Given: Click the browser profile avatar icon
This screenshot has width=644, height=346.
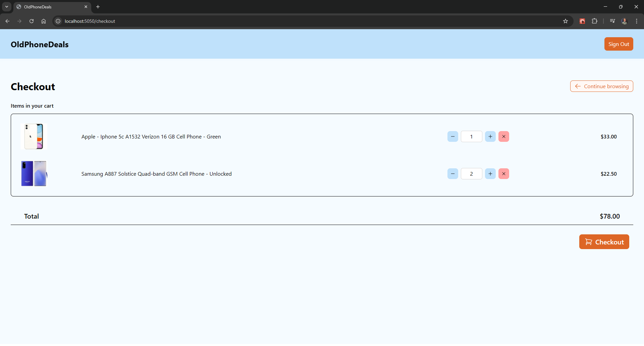Looking at the screenshot, I should 625,21.
